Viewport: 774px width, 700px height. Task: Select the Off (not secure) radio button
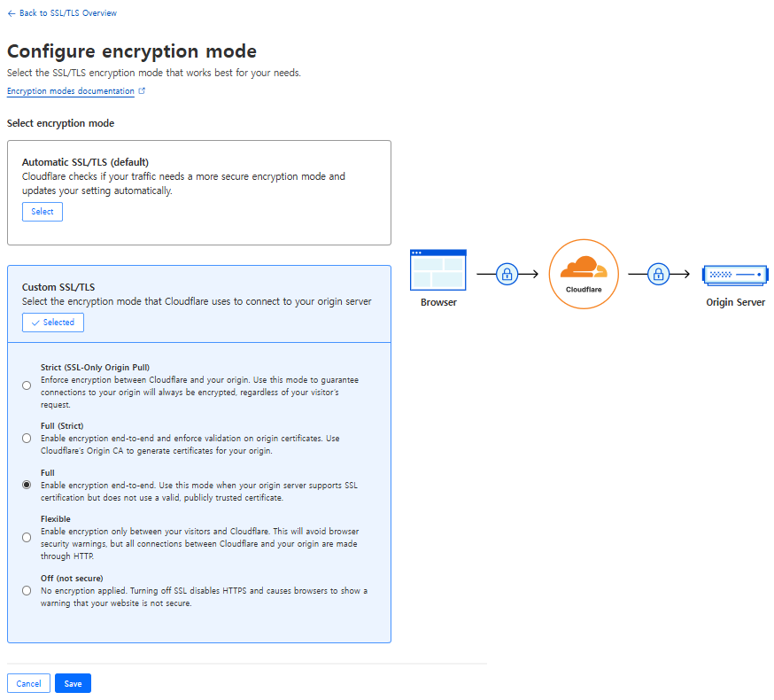27,591
